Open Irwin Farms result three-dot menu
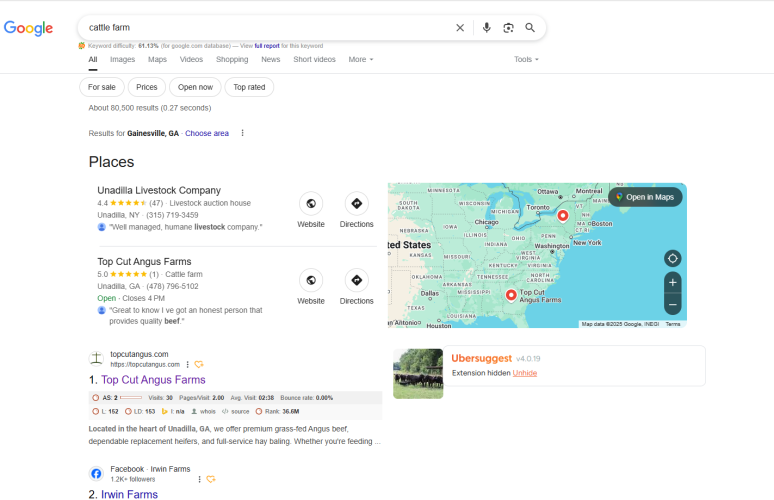 point(199,479)
